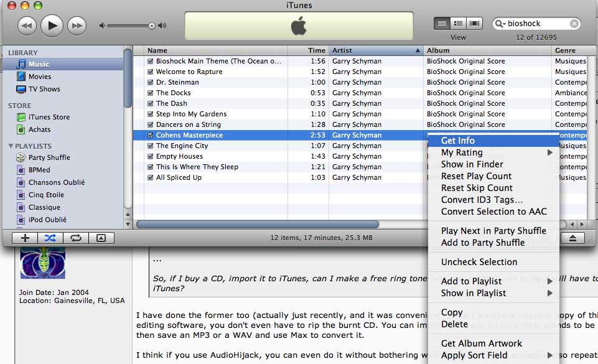Click the low volume speaker icon
Viewport: 598px width, 364px height.
tap(102, 26)
